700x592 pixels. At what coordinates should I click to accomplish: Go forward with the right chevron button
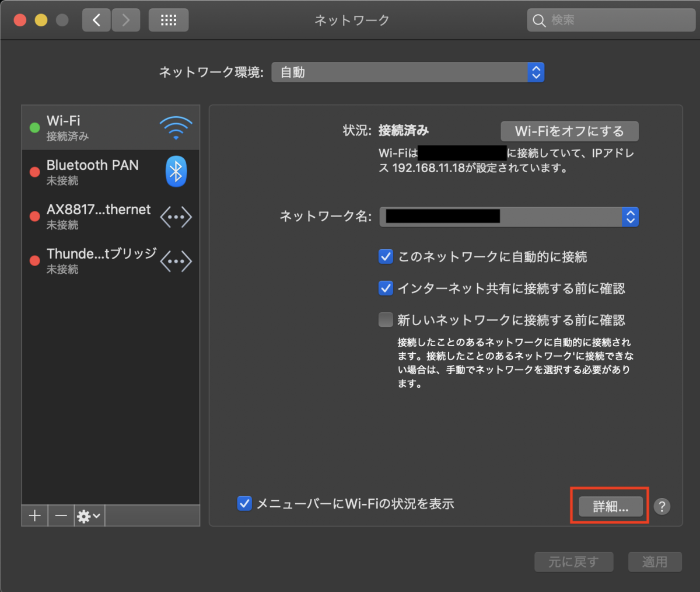125,20
